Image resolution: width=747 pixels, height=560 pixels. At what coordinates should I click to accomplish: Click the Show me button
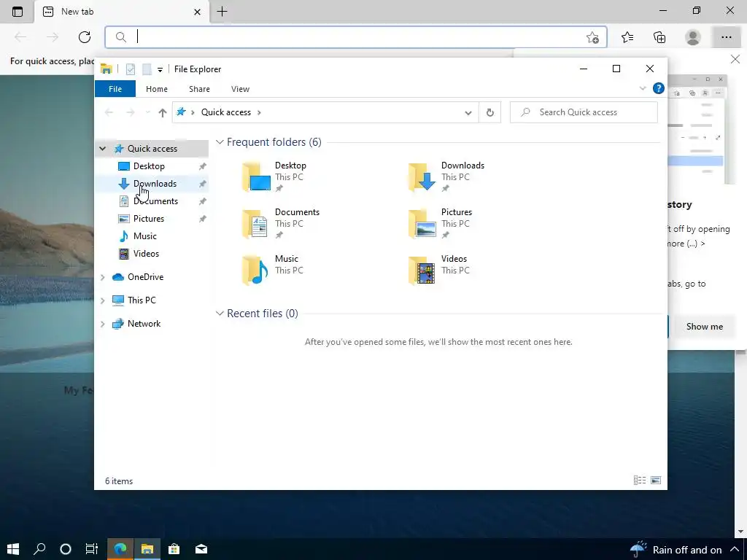(705, 327)
